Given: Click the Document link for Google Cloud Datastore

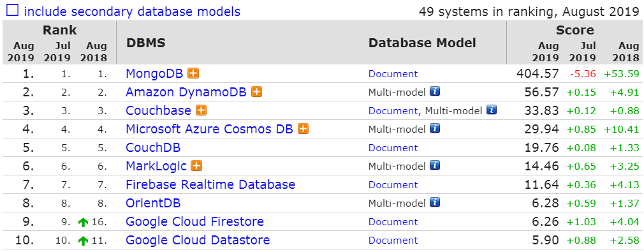Looking at the screenshot, I should click(x=393, y=241).
